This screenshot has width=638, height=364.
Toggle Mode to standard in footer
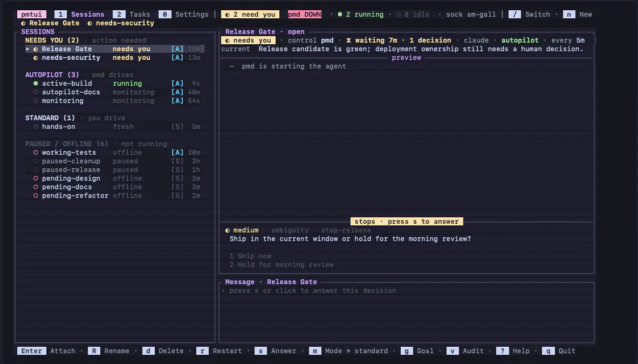point(348,351)
